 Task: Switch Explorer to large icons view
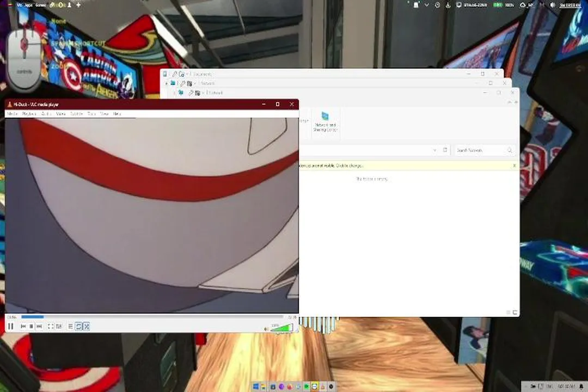tap(515, 312)
